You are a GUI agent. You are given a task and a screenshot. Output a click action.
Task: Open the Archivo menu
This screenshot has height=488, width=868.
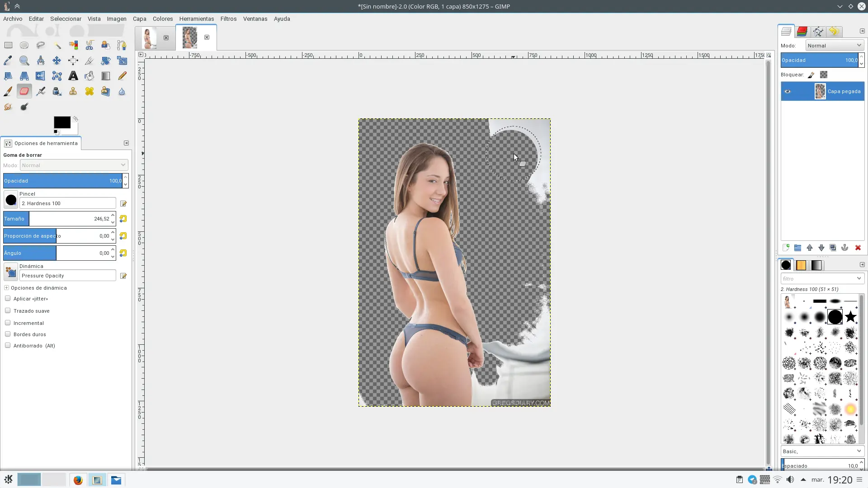(x=13, y=19)
